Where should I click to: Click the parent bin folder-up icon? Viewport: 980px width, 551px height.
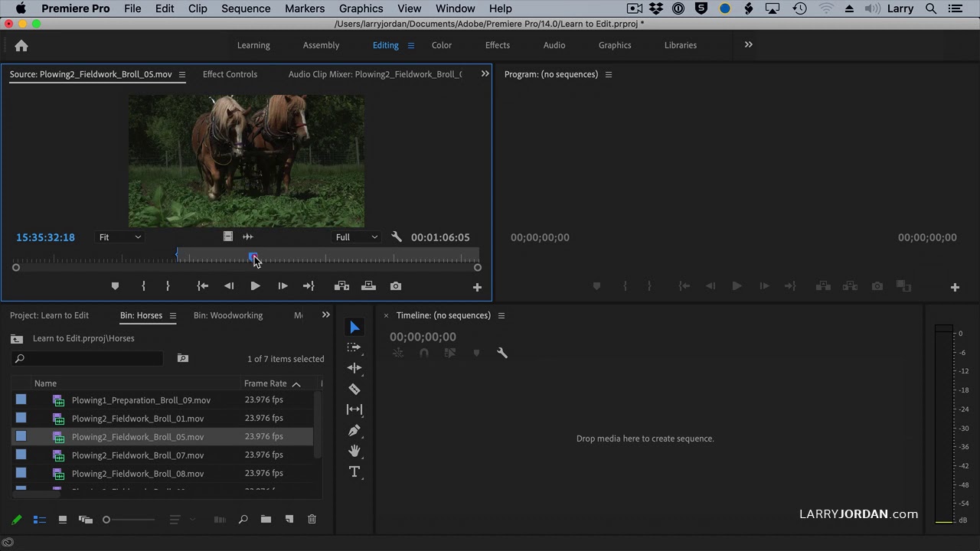17,339
